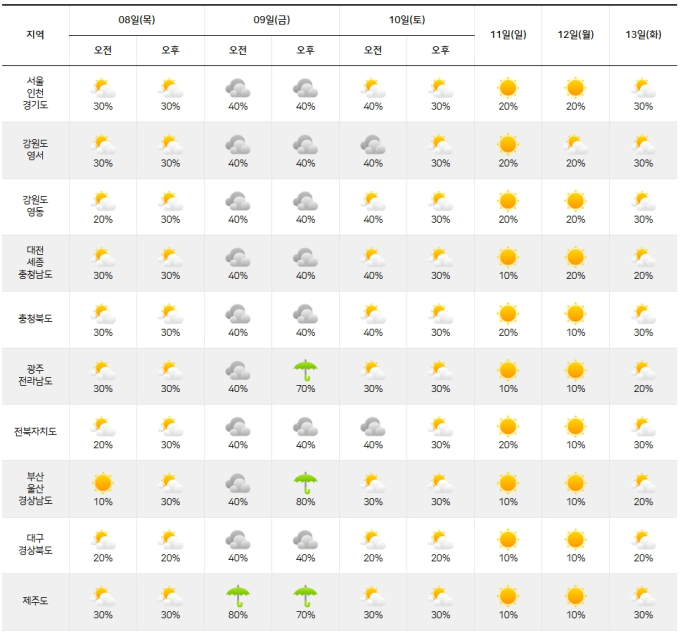Click the 부산 울산 경상남도 region label
This screenshot has height=633, width=680.
pyautogui.click(x=35, y=488)
